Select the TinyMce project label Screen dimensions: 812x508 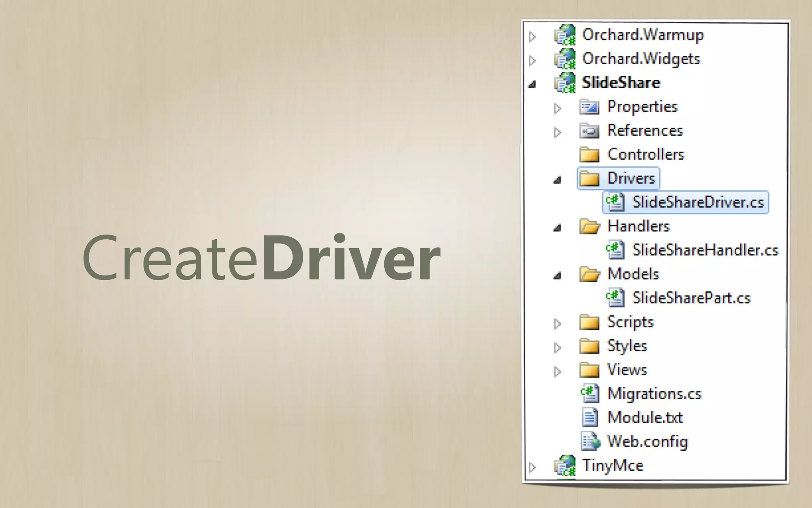pyautogui.click(x=613, y=466)
